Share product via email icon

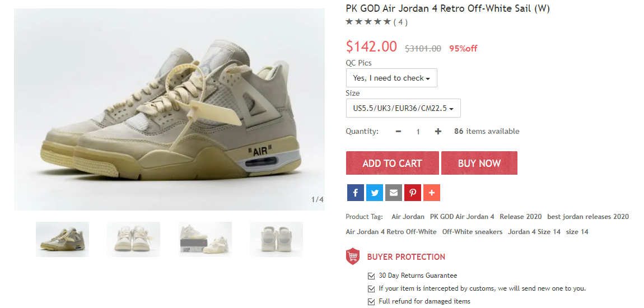394,193
